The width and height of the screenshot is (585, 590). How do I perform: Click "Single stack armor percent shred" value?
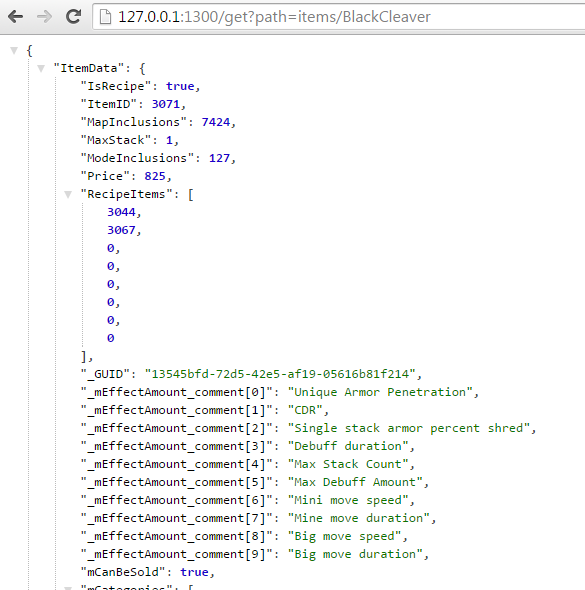coord(409,428)
